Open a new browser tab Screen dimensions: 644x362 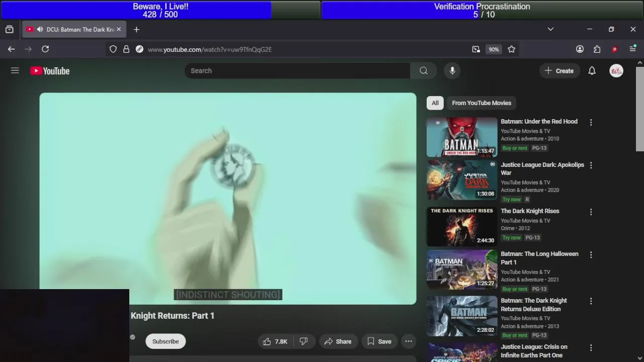tap(136, 30)
